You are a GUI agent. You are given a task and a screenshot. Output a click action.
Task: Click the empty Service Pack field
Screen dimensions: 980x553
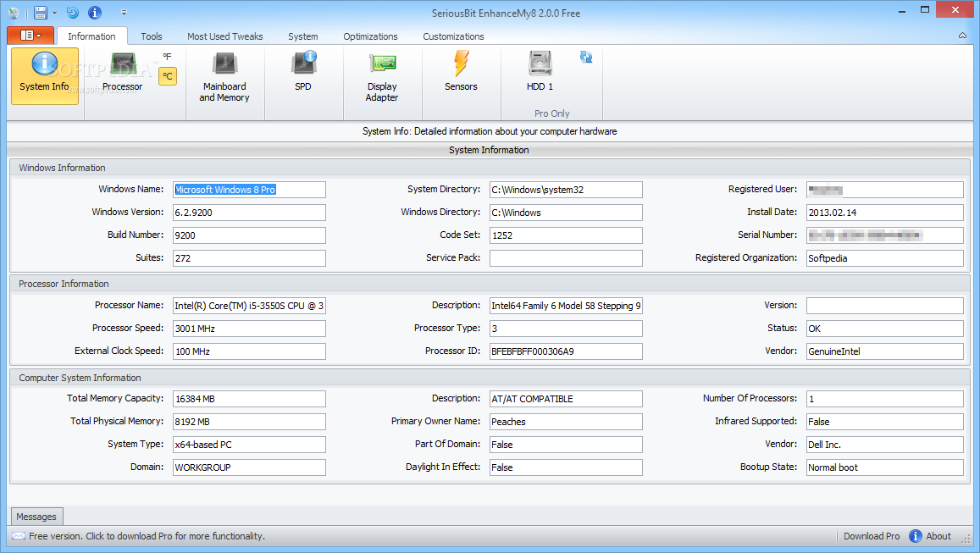pos(566,258)
